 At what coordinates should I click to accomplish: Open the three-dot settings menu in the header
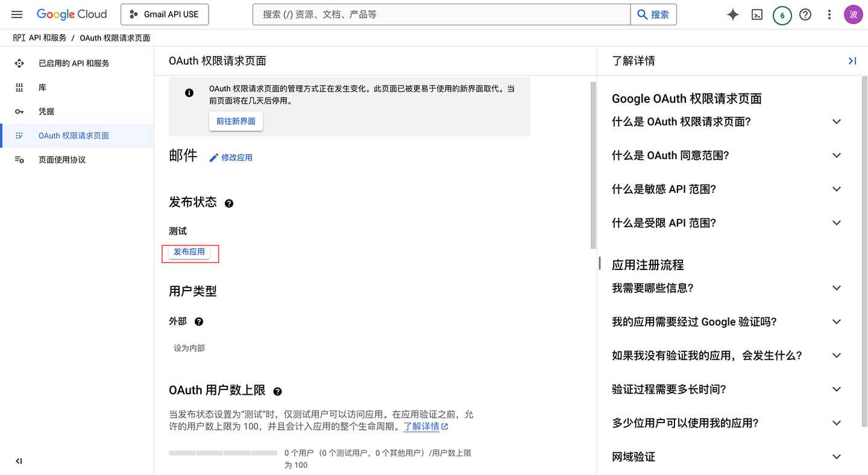point(829,15)
